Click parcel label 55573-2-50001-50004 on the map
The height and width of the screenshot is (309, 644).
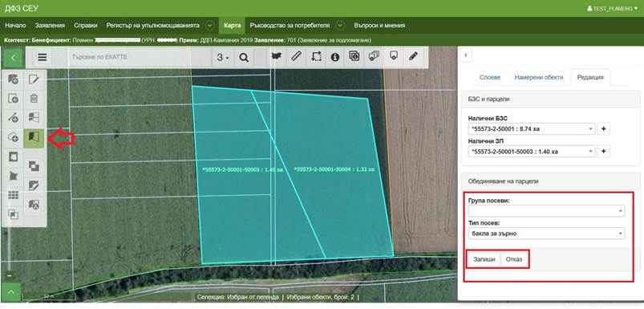click(x=334, y=169)
